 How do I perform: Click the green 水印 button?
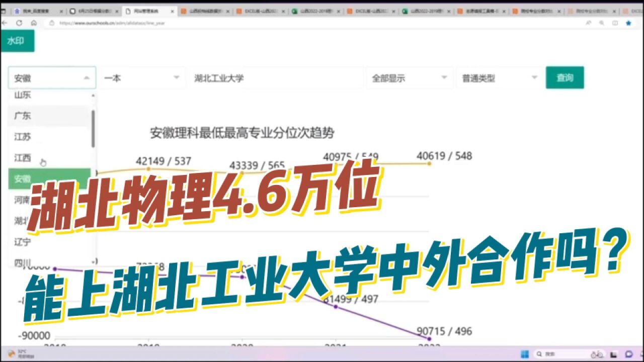pyautogui.click(x=17, y=41)
